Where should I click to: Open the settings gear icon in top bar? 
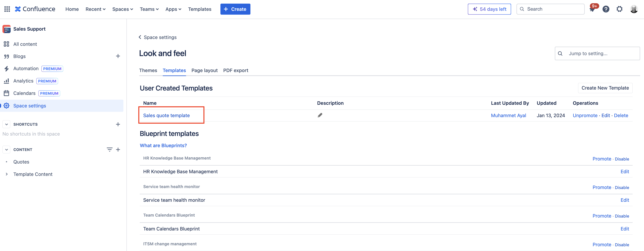(619, 9)
